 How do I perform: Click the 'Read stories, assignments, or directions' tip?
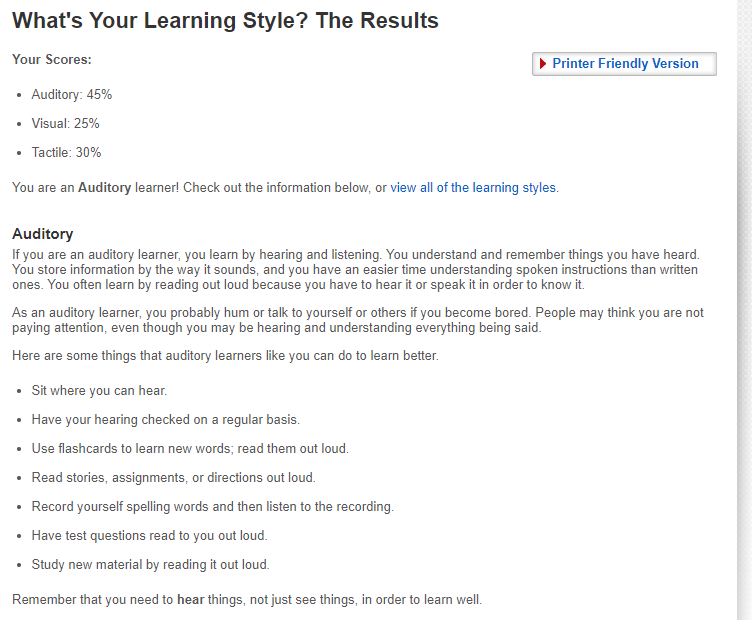tap(173, 478)
